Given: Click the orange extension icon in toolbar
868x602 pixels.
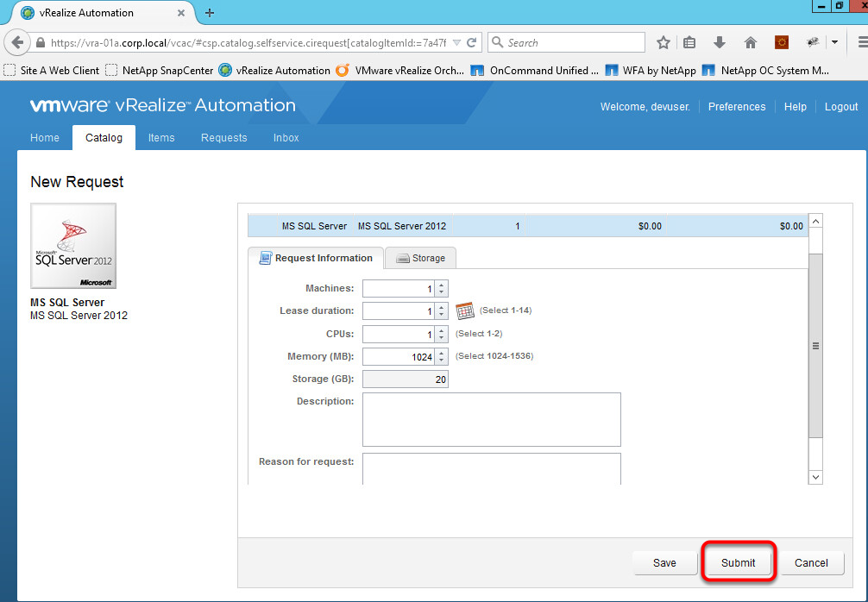Looking at the screenshot, I should tap(781, 42).
